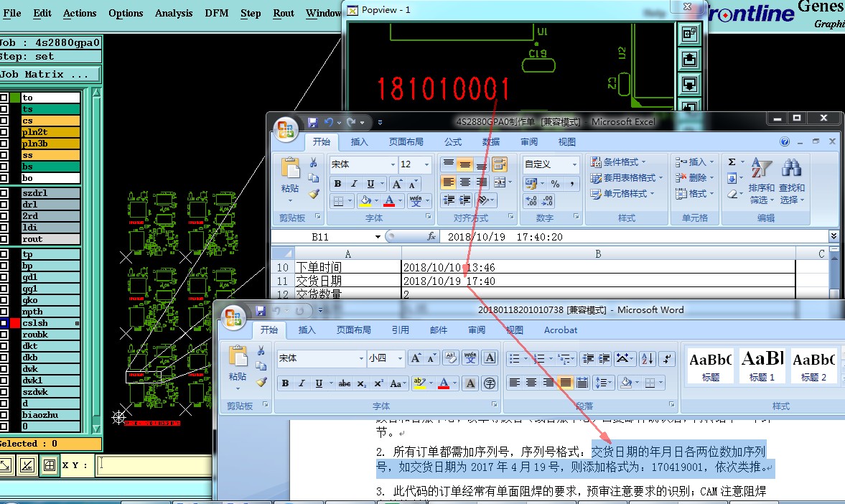This screenshot has width=845, height=504.
Task: Open Excel Name Box dropdown arrow
Action: point(378,237)
